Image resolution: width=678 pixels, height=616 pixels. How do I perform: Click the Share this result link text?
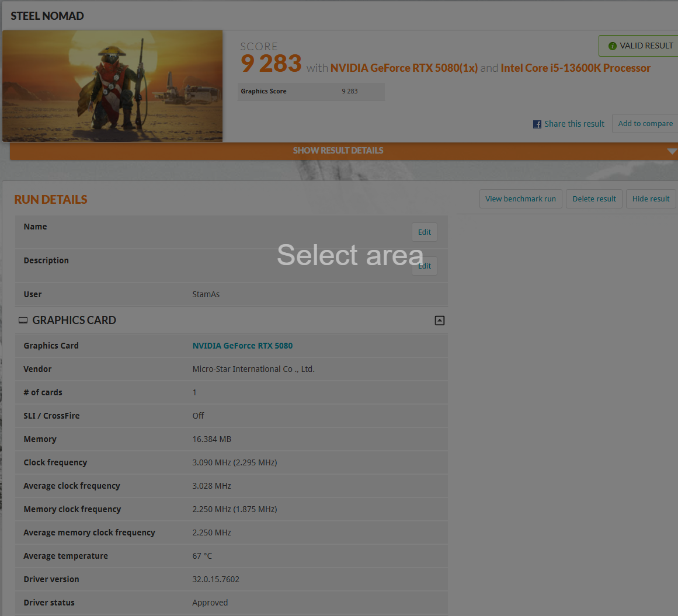coord(574,124)
